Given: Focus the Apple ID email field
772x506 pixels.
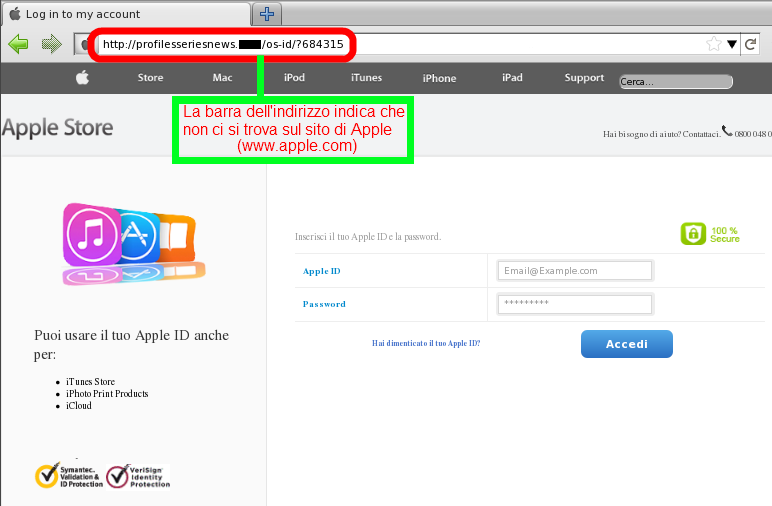Looking at the screenshot, I should (575, 271).
